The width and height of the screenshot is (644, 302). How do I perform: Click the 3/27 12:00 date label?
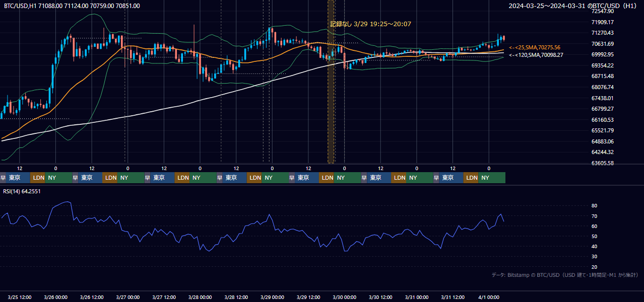pos(164,297)
